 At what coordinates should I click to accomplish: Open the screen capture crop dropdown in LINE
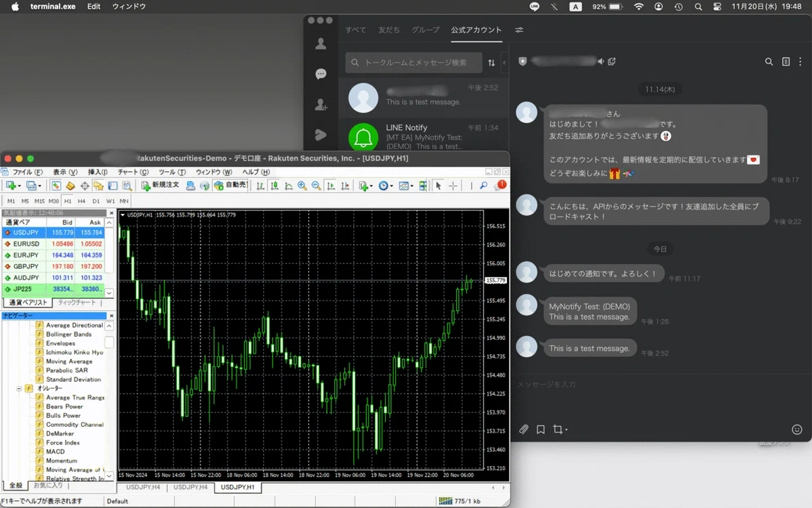tap(560, 429)
